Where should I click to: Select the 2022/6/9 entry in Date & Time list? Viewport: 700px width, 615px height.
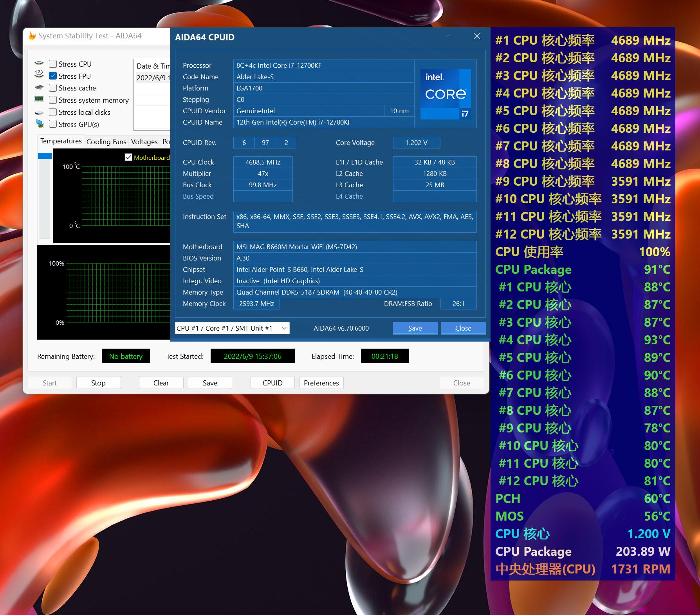[151, 77]
